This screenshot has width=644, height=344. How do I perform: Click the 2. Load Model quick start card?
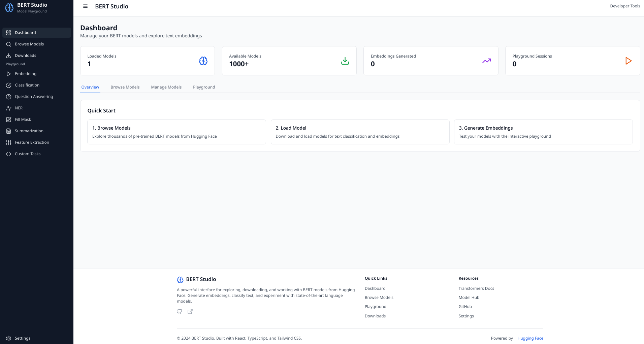coord(360,132)
